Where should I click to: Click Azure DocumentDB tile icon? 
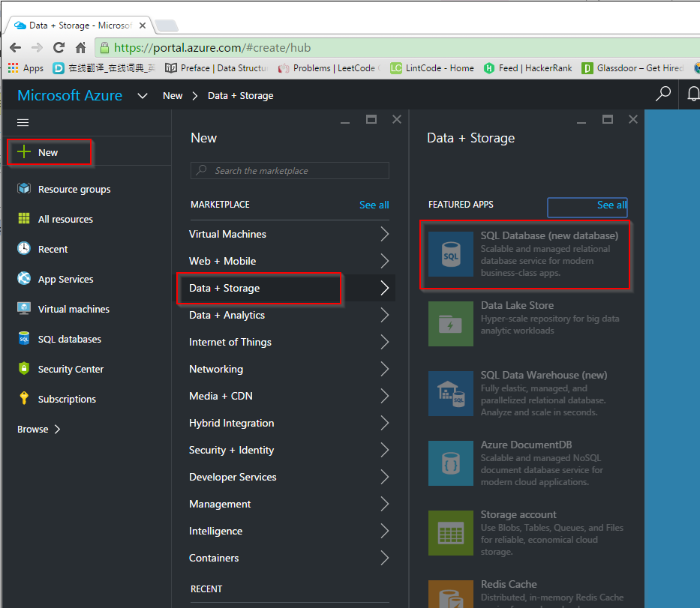point(450,463)
